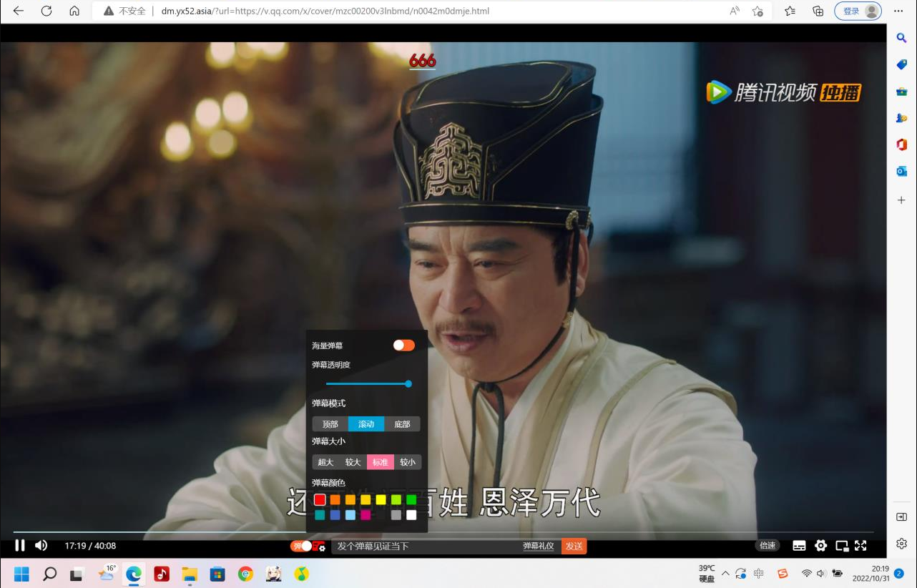Image resolution: width=917 pixels, height=588 pixels.
Task: Pick the bright green danmaku color
Action: pyautogui.click(x=411, y=499)
